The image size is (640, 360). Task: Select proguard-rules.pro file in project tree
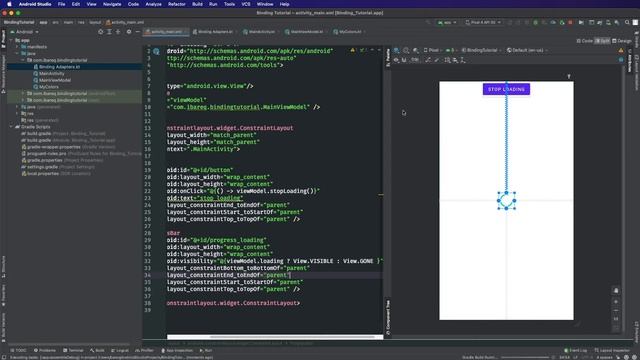pyautogui.click(x=46, y=153)
